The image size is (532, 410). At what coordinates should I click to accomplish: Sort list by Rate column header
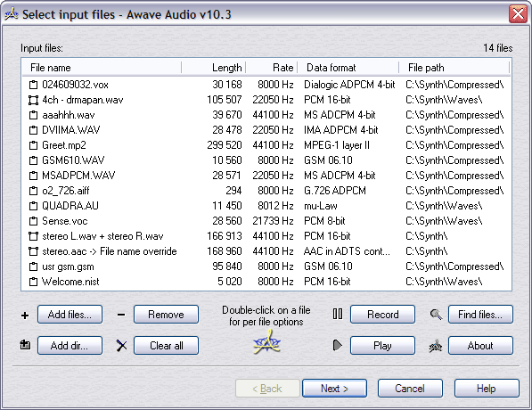point(272,68)
